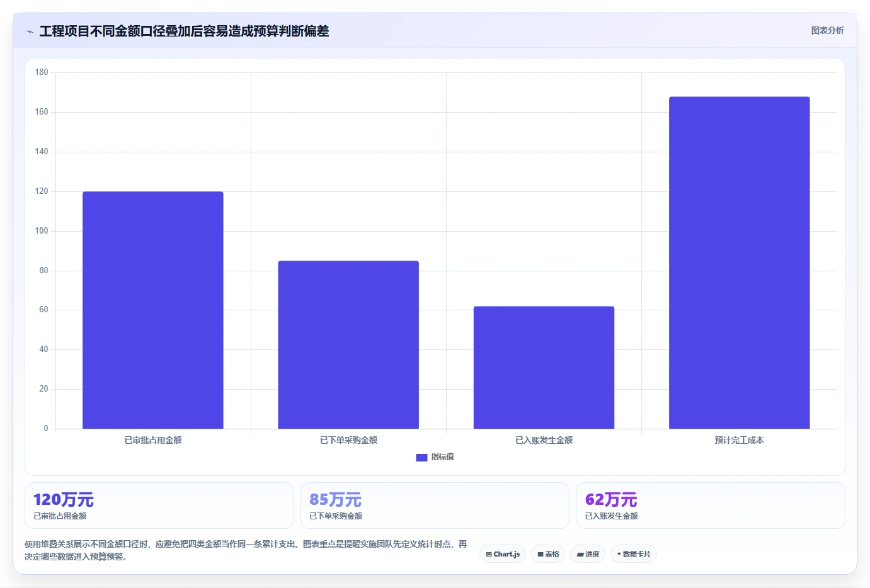The height and width of the screenshot is (588, 870).
Task: Select the 已入账发生金额 bar
Action: (x=544, y=368)
